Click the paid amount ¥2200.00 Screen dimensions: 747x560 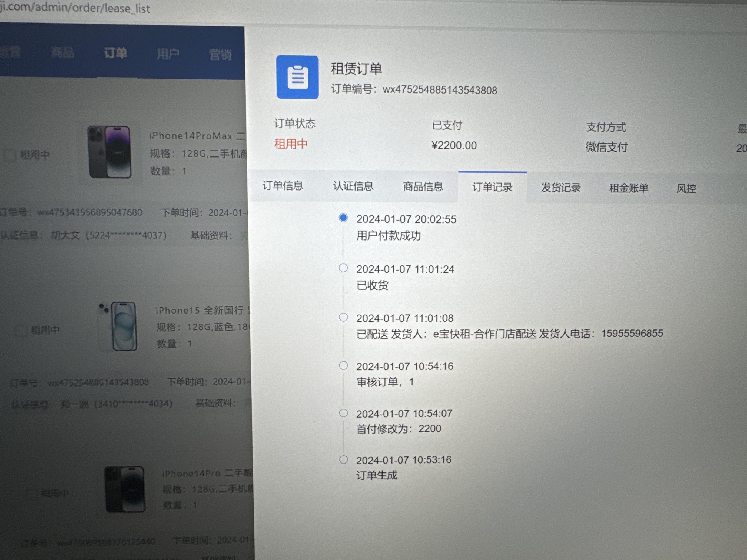[x=454, y=146]
